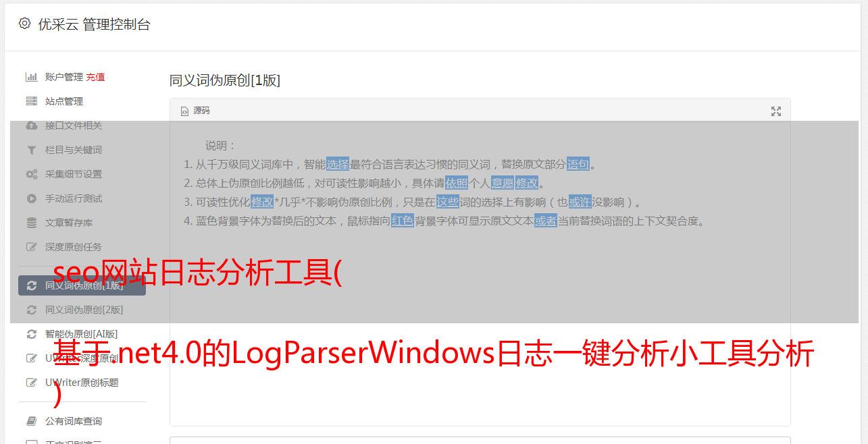This screenshot has width=868, height=444.
Task: Open 智能伪原创[AI版] menu item
Action: [x=82, y=334]
